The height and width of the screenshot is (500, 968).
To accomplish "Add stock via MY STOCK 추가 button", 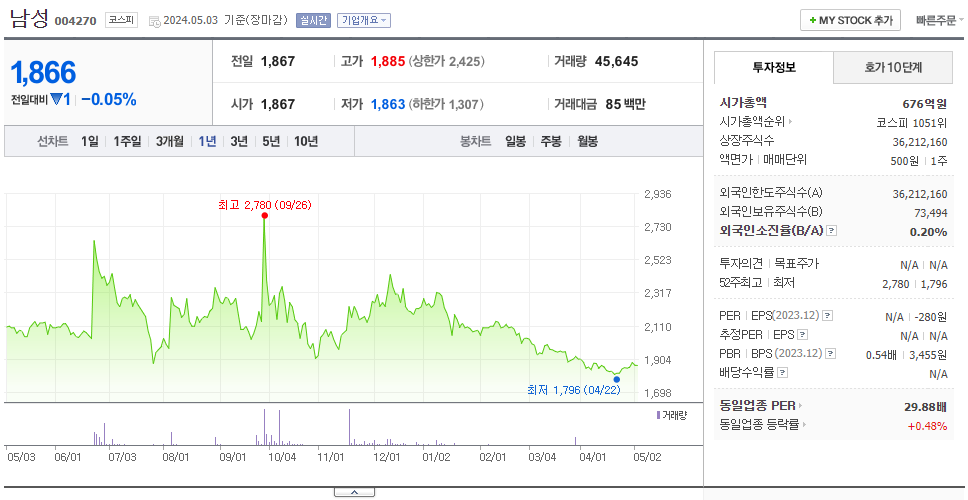I will point(851,20).
